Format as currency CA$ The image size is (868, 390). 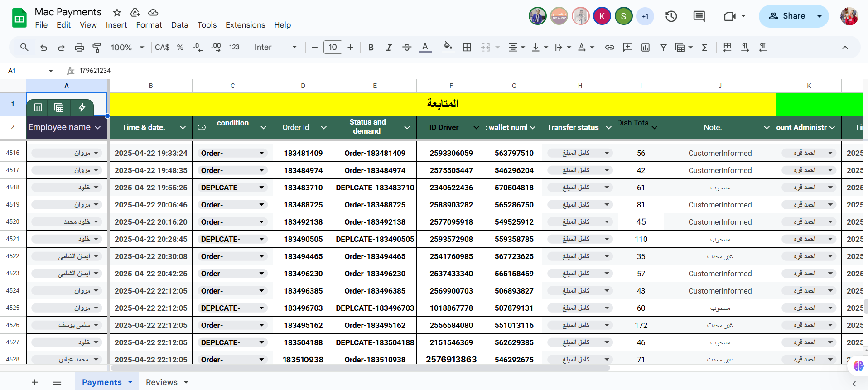(162, 47)
